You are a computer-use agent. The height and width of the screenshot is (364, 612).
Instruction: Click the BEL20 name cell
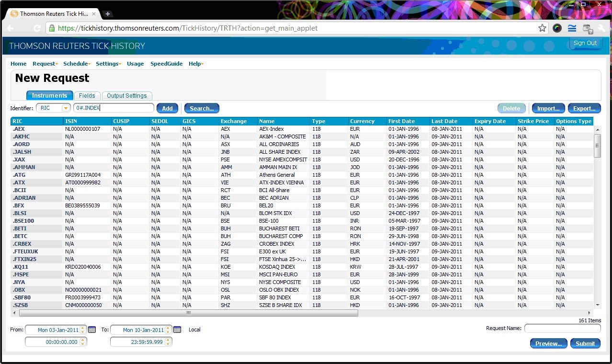(283, 205)
